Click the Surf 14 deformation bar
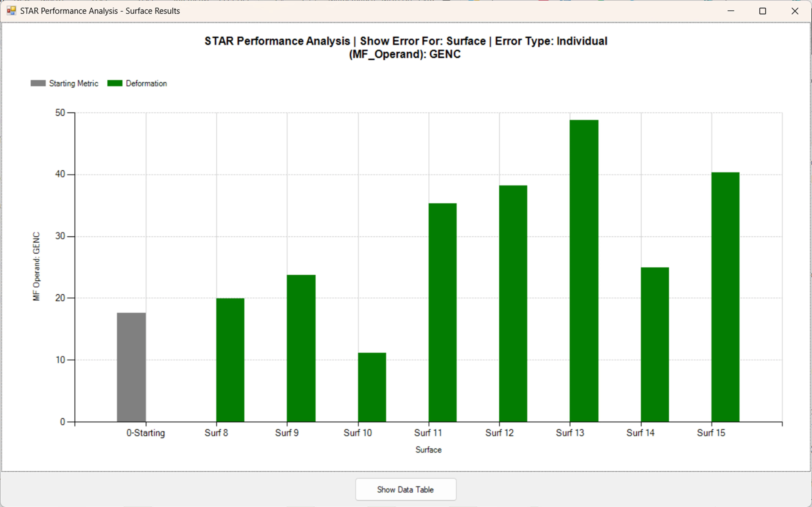Screen dimensions: 812x507 (x=655, y=344)
